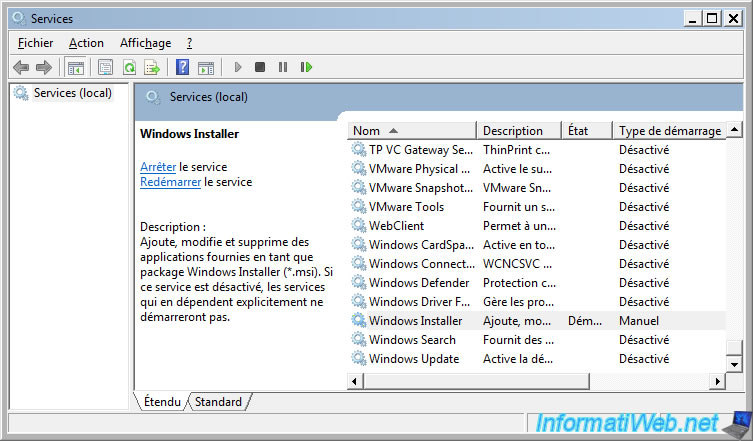Click the horizontal scrollbar thumb
The height and width of the screenshot is (441, 753).
point(476,381)
